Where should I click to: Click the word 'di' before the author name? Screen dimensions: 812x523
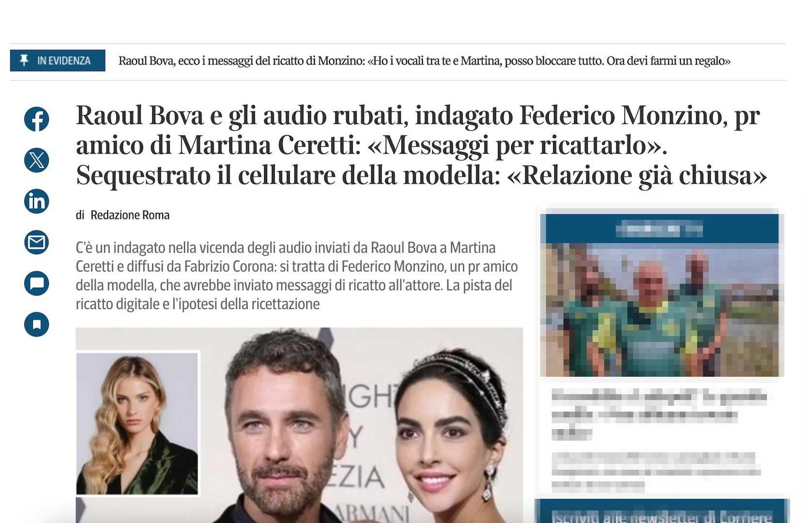80,215
